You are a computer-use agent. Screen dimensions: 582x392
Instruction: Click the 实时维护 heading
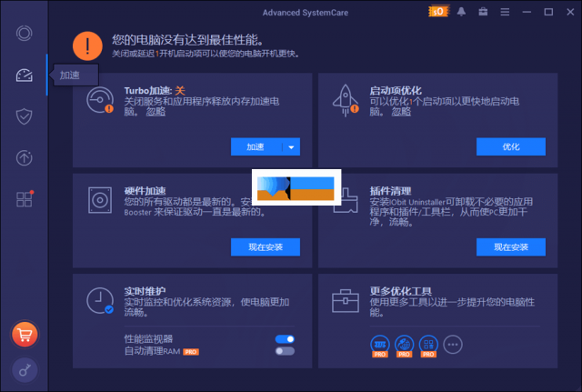pos(145,291)
